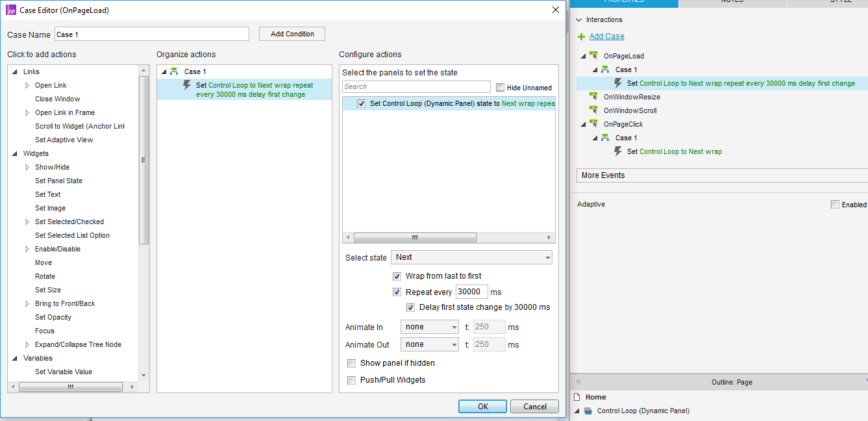Select the Set Variable Value action

coord(64,372)
